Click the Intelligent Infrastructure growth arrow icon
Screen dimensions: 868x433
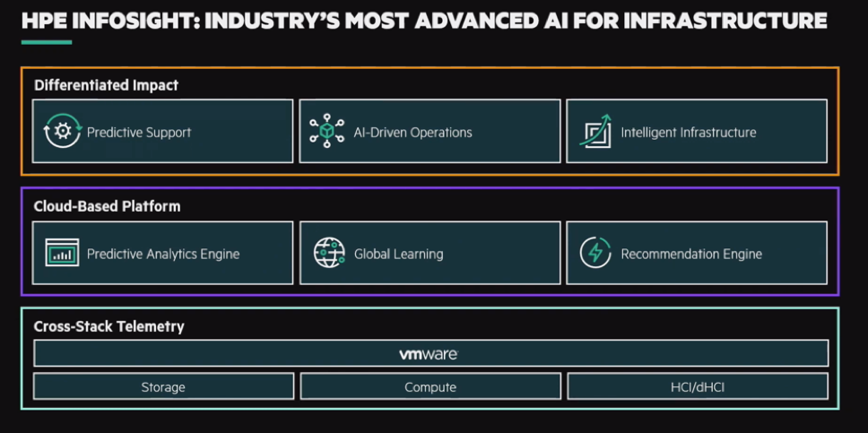pos(595,132)
